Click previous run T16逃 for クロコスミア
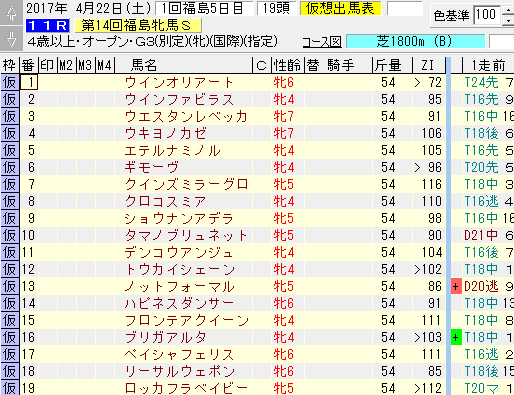This screenshot has width=514, height=395. point(481,201)
